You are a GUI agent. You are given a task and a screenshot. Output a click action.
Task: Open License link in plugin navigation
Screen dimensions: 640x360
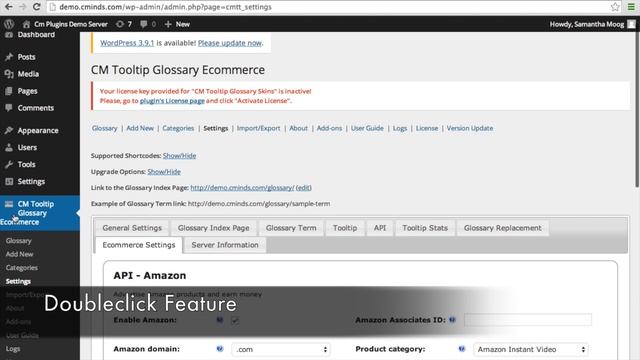pyautogui.click(x=427, y=128)
